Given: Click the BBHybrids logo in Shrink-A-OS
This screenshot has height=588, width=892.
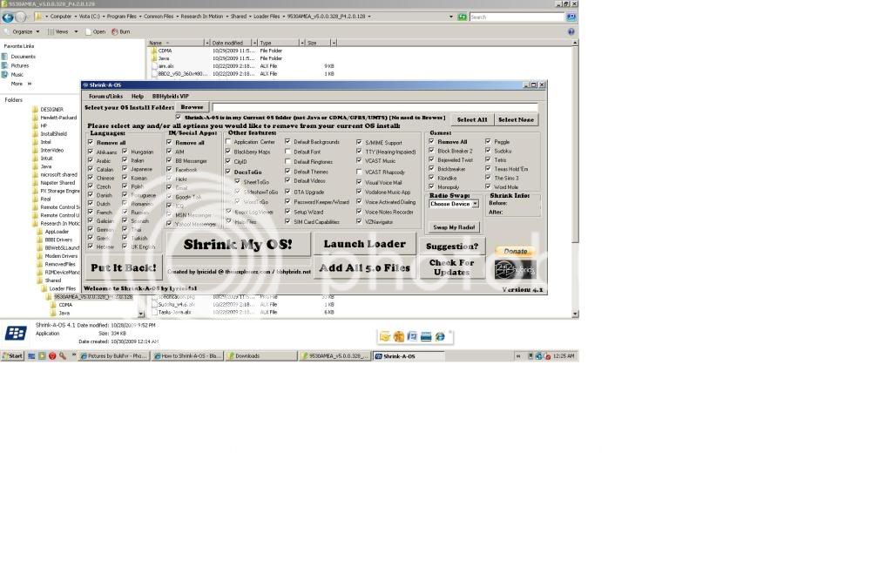Looking at the screenshot, I should point(515,269).
